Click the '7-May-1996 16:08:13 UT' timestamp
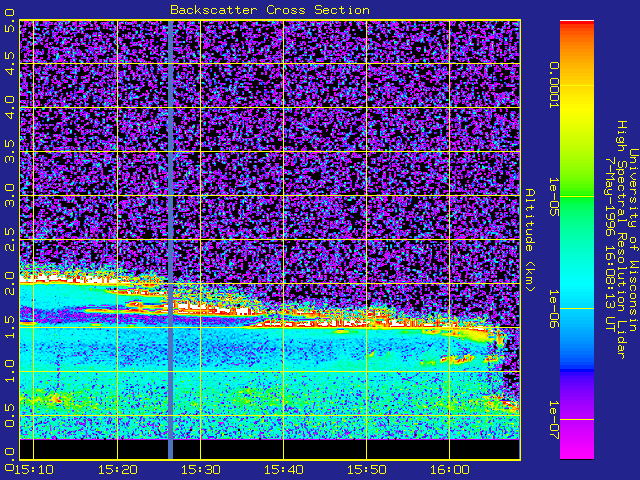The image size is (640, 480). tap(610, 245)
